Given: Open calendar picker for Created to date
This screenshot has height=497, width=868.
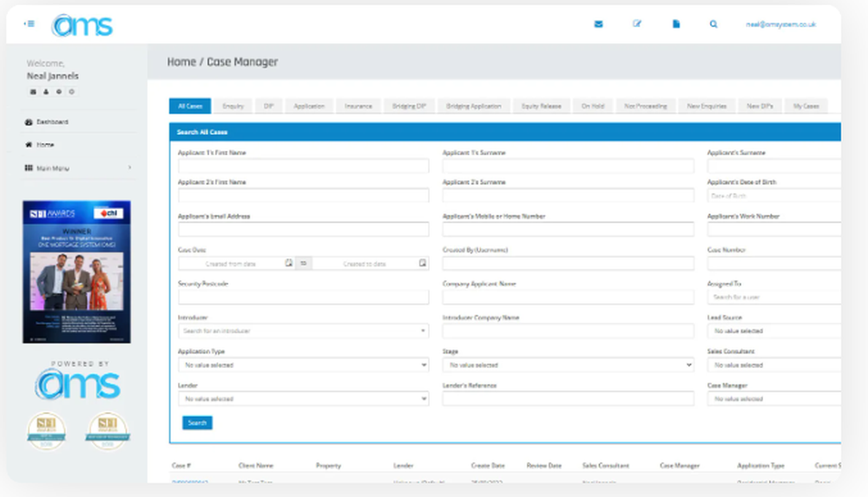Looking at the screenshot, I should (x=423, y=263).
